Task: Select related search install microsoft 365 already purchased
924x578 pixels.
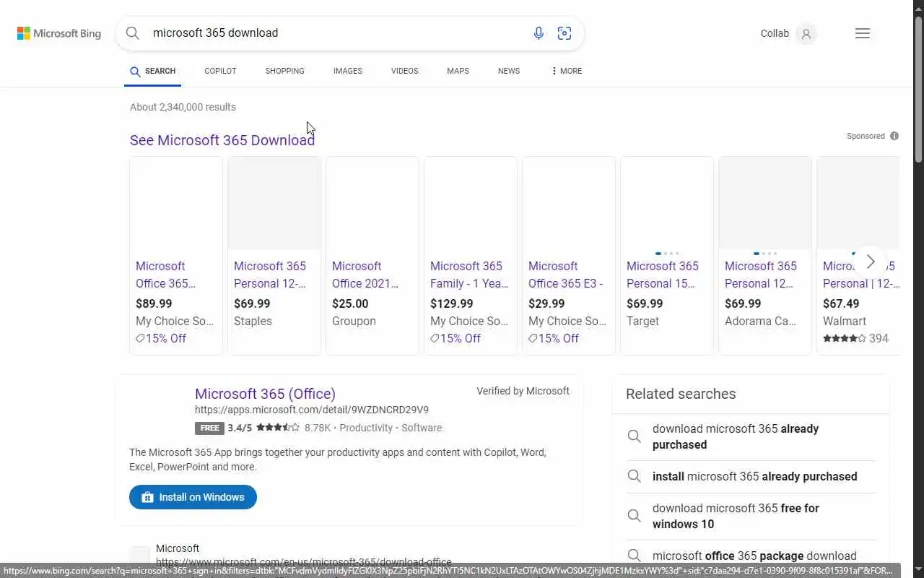Action: pyautogui.click(x=754, y=477)
